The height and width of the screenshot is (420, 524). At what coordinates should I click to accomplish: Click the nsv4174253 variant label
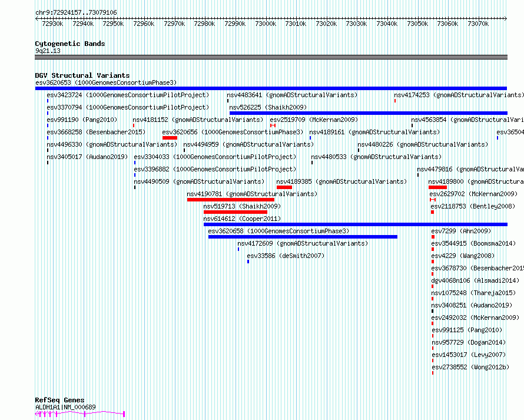(459, 95)
